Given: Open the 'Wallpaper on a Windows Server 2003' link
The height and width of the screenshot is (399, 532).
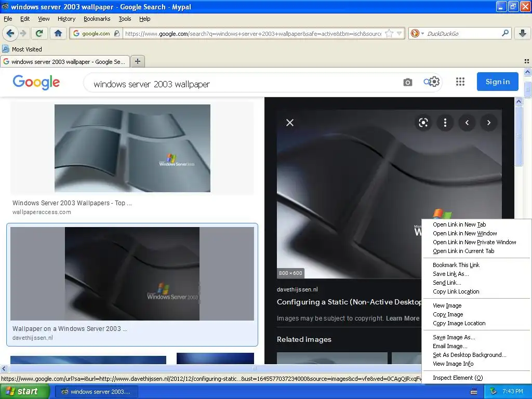Looking at the screenshot, I should 70,328.
